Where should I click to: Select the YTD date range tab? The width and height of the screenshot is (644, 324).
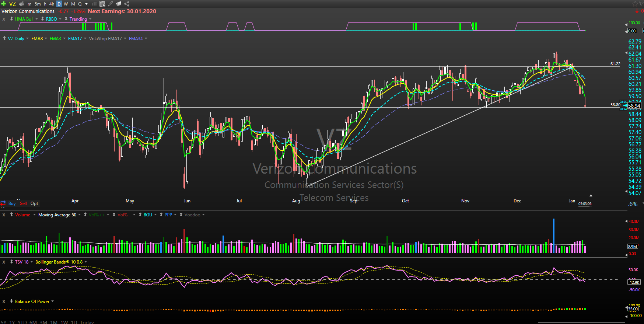coord(22,322)
